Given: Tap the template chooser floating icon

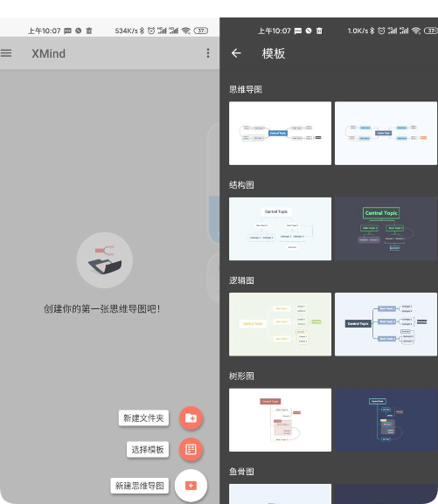Looking at the screenshot, I should coord(191,449).
